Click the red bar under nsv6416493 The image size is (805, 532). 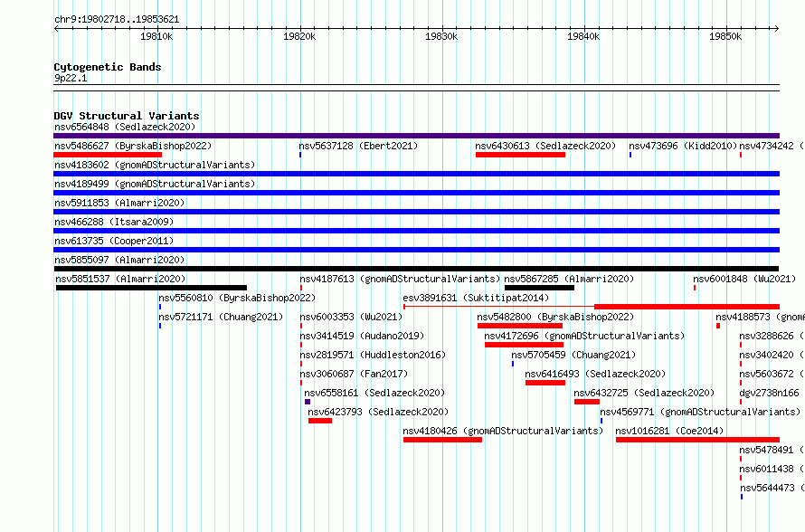[545, 383]
